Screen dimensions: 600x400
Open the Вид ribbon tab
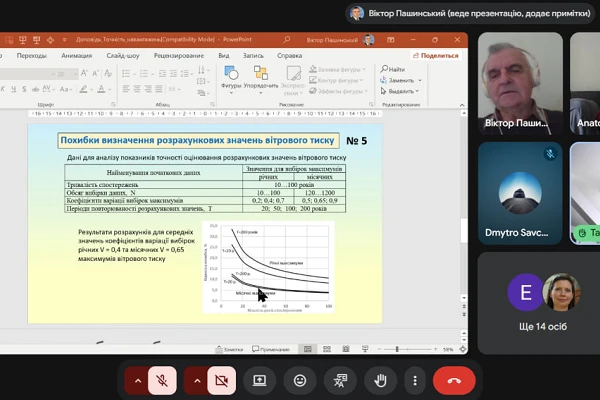[224, 56]
